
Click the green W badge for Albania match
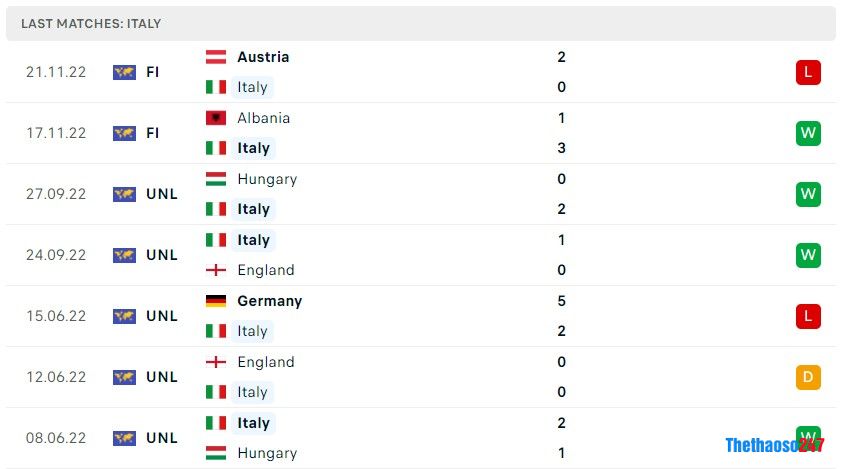pos(808,133)
